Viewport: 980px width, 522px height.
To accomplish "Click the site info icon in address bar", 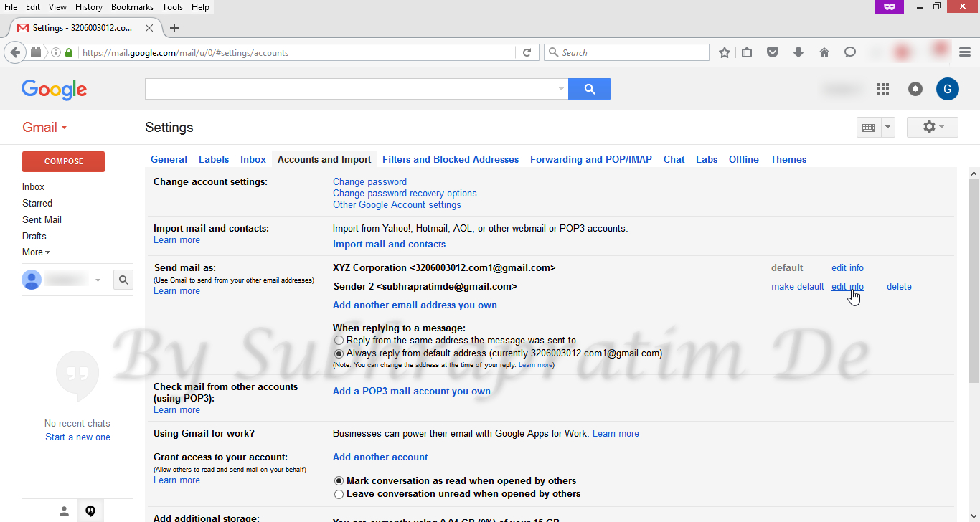I will (x=56, y=52).
